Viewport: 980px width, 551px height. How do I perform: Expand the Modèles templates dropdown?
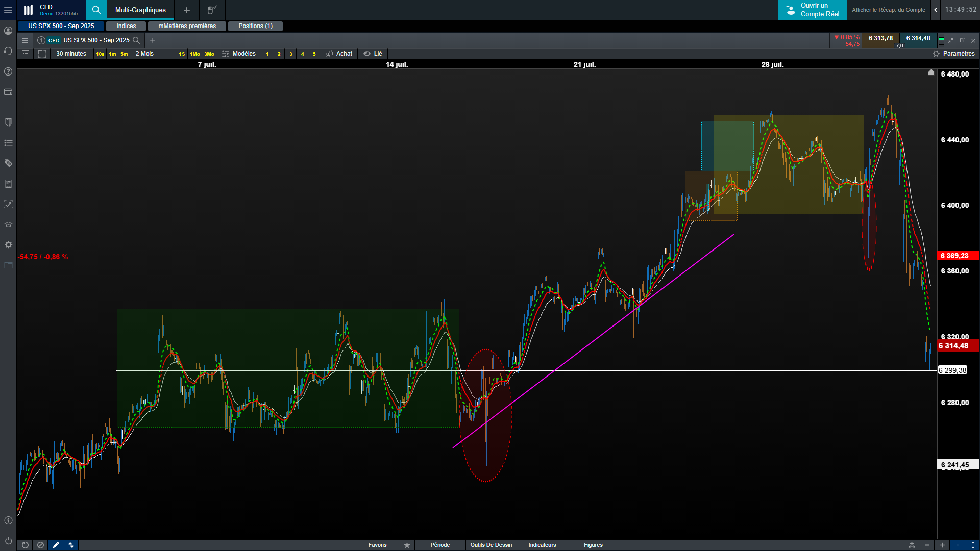239,54
